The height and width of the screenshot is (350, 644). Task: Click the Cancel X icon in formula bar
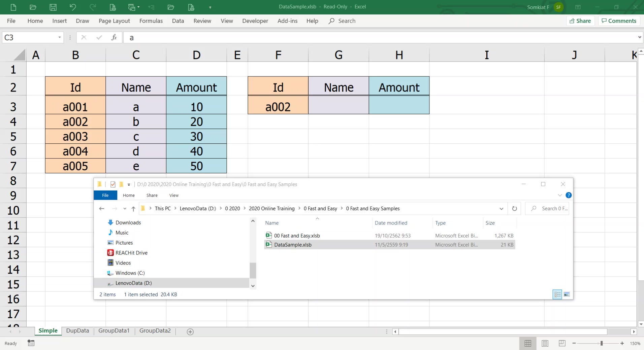click(84, 37)
